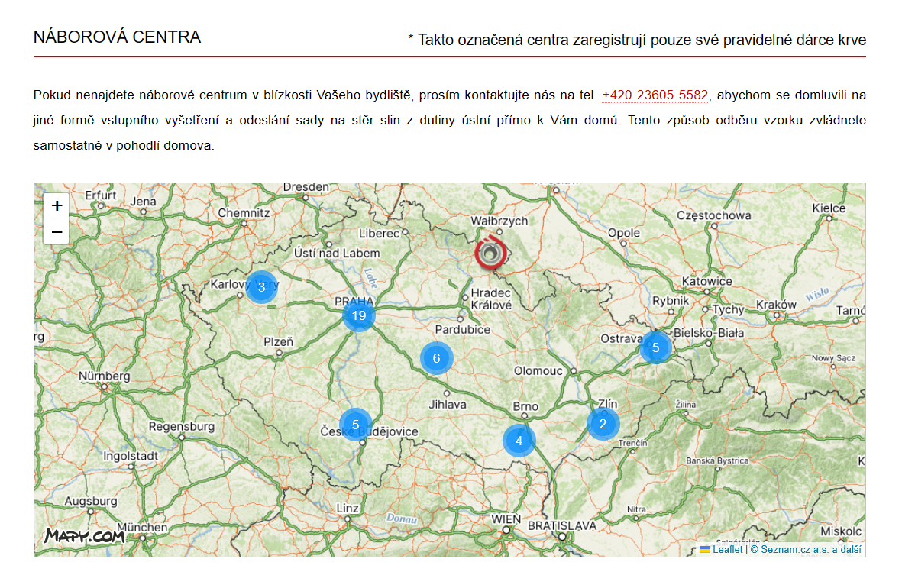Click the red swirl marker near Wałbrzych

490,252
